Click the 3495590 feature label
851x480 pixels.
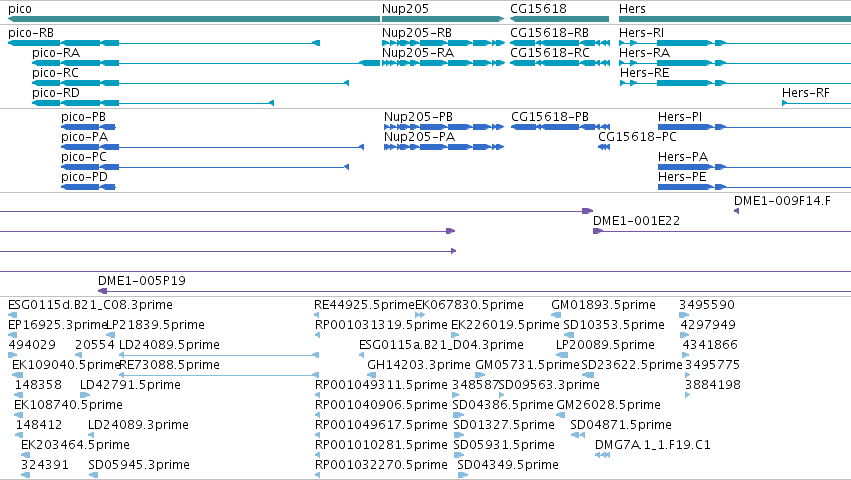point(707,305)
